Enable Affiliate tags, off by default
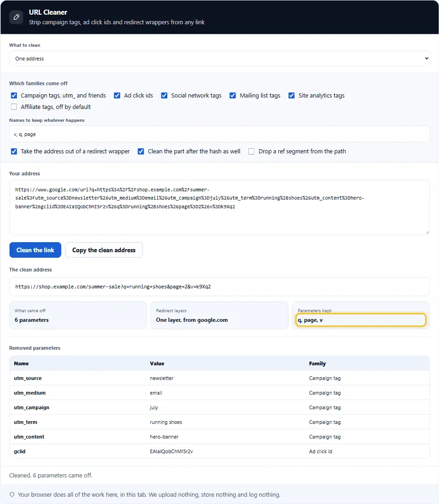Screen dimensions: 439x504 pyautogui.click(x=14, y=107)
